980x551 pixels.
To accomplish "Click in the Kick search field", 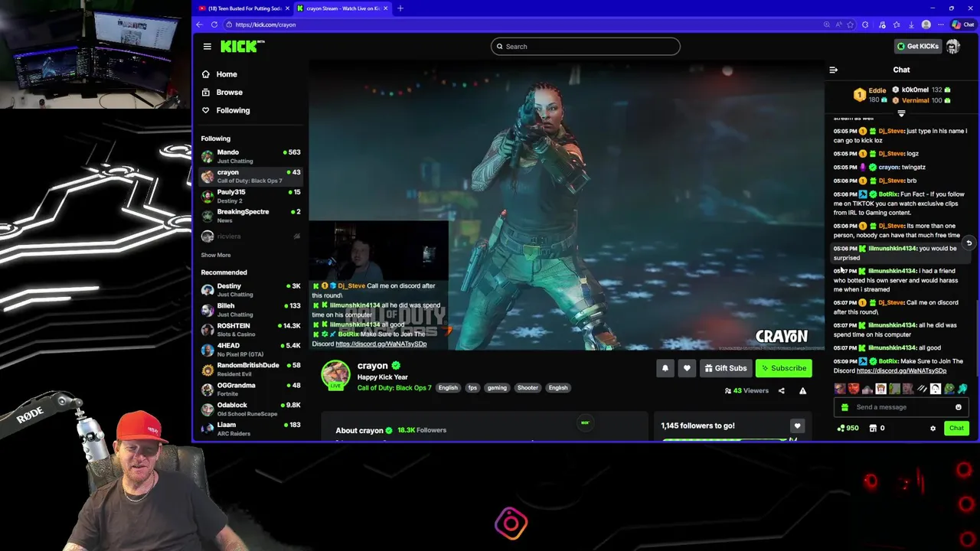I will click(586, 47).
